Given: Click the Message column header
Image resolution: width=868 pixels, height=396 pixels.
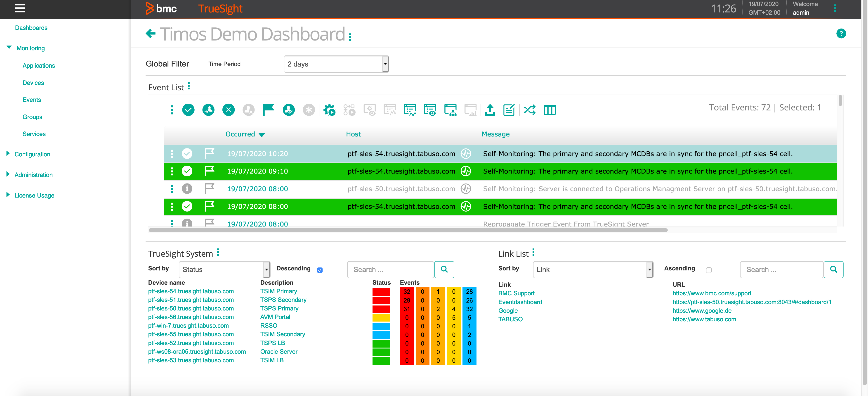Looking at the screenshot, I should pyautogui.click(x=495, y=134).
